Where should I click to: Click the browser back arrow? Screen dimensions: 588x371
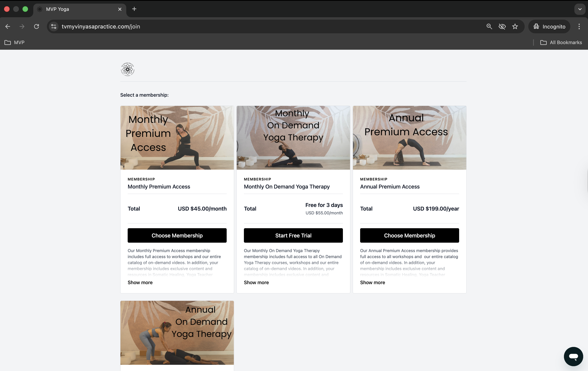tap(8, 26)
